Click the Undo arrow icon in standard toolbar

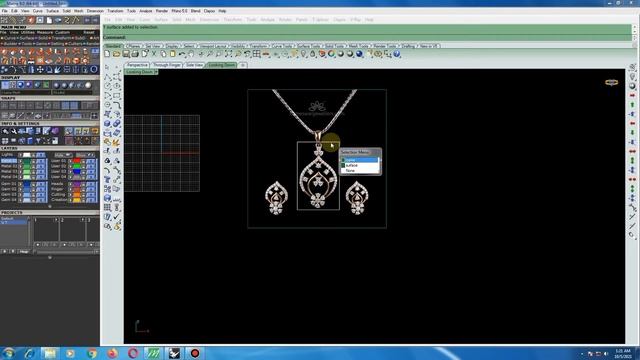coord(182,54)
